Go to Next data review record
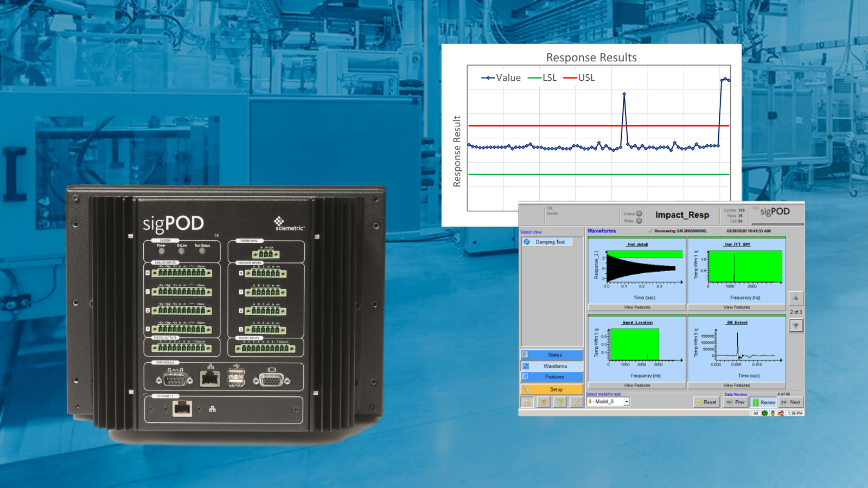The height and width of the screenshot is (488, 868). (x=792, y=402)
